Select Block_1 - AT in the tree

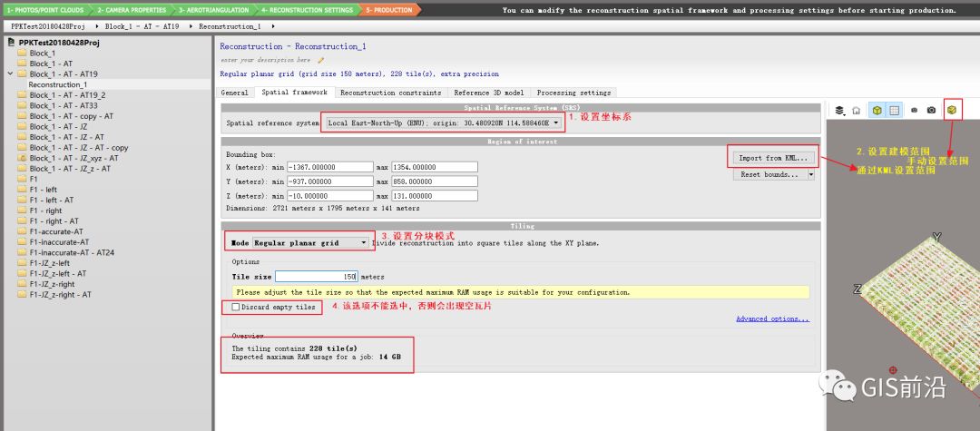51,64
